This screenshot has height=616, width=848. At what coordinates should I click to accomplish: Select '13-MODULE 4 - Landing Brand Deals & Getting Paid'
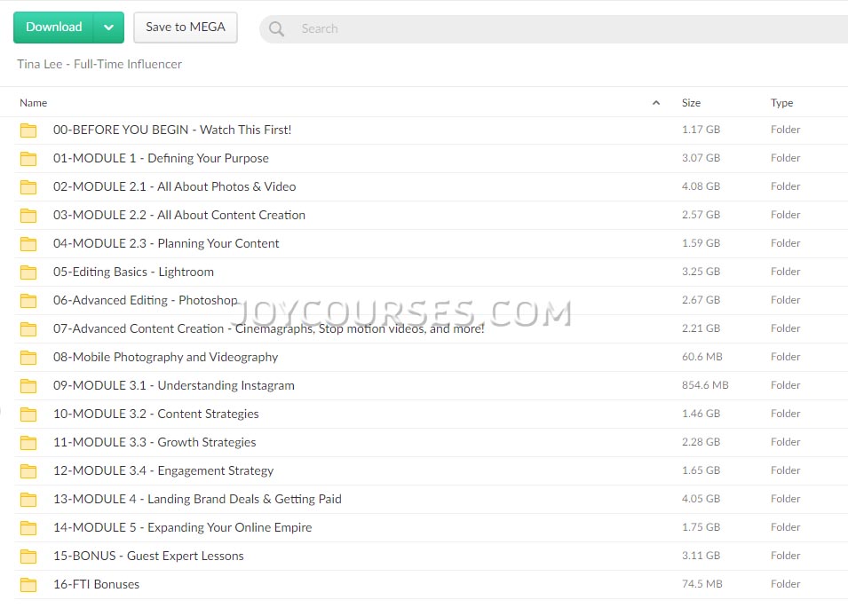[x=197, y=499]
